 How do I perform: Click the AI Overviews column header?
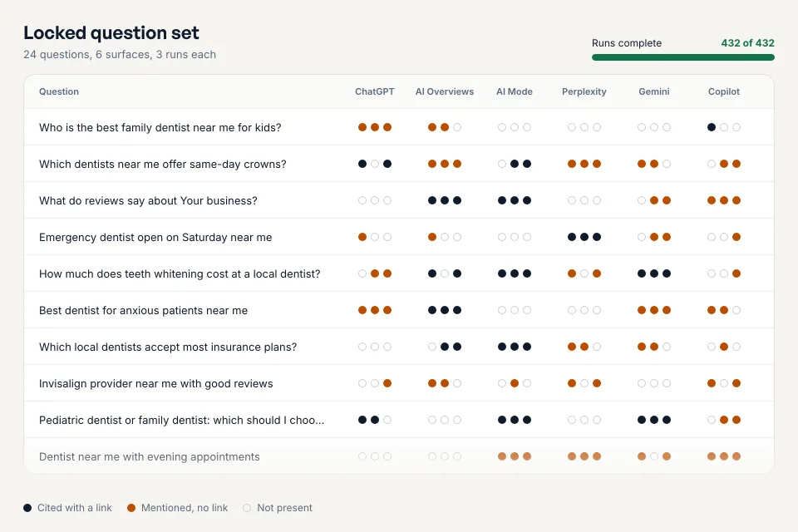(x=444, y=91)
